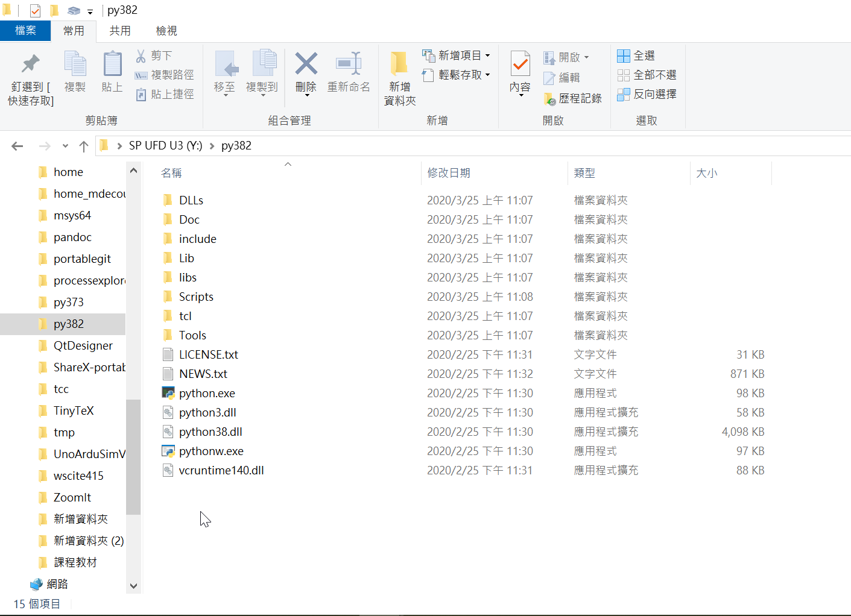
Task: Select the python38.dll file
Action: [210, 432]
